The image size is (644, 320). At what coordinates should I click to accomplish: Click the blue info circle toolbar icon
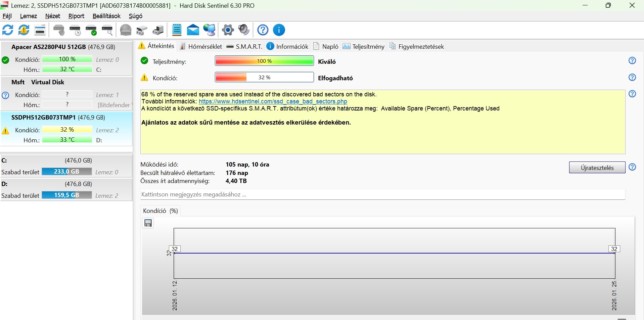pyautogui.click(x=279, y=30)
